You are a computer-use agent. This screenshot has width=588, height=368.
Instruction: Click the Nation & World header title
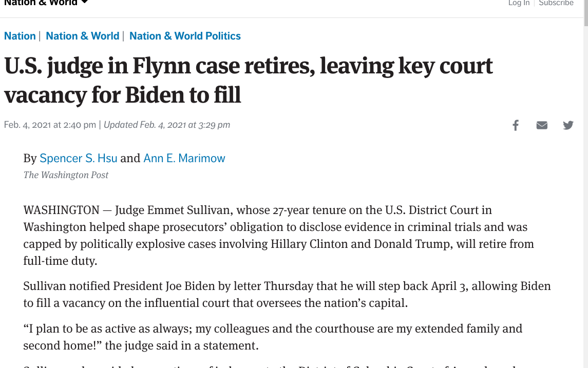41,2
